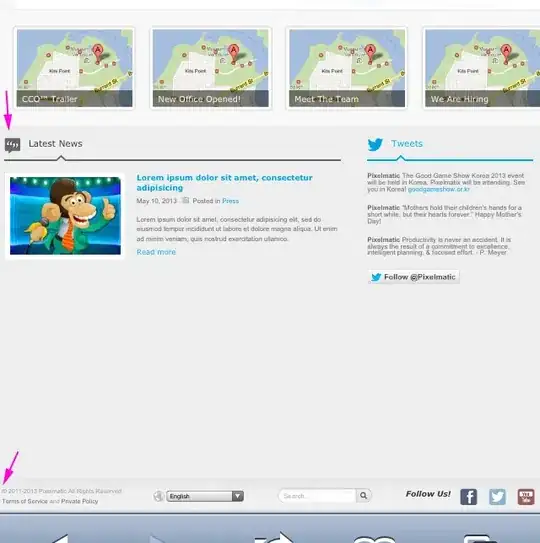Click the copyright Pixelmatic All Rights Reserved text
This screenshot has height=543, width=540.
pos(62,491)
